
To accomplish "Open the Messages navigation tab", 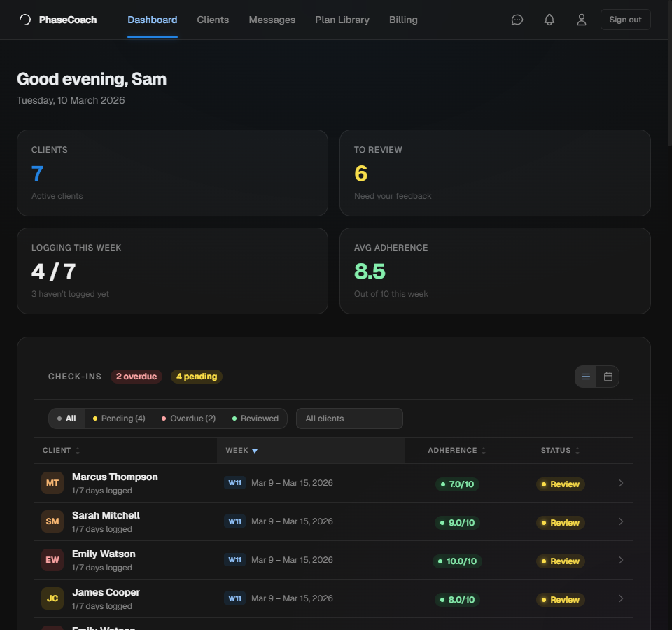I will click(x=272, y=20).
